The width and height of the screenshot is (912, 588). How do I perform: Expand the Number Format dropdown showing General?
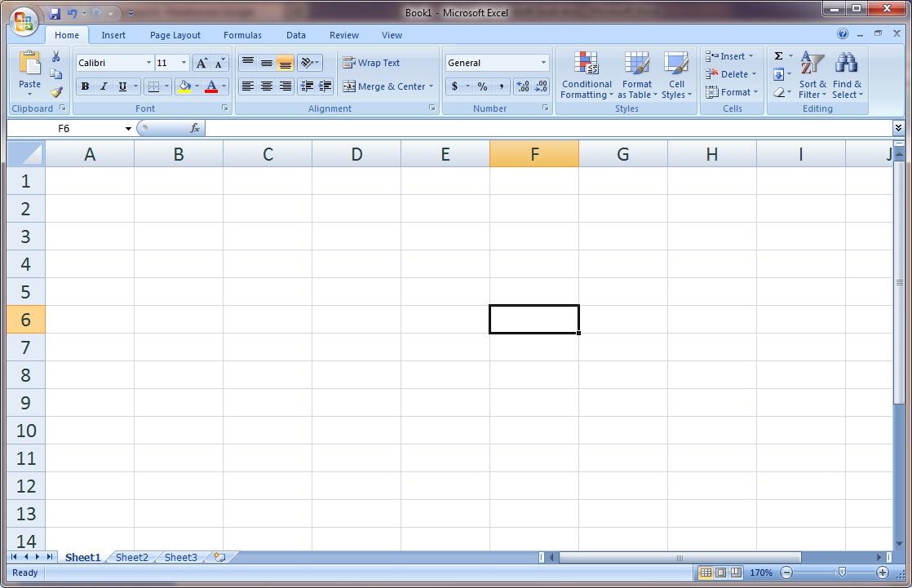(x=542, y=62)
